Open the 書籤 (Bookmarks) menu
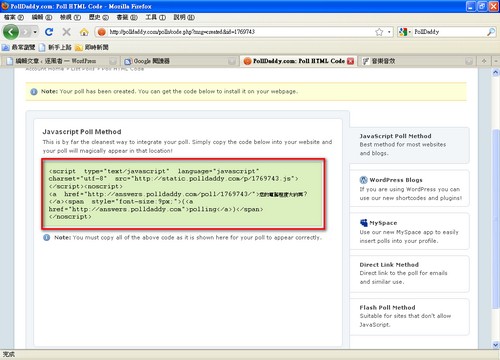 click(127, 17)
